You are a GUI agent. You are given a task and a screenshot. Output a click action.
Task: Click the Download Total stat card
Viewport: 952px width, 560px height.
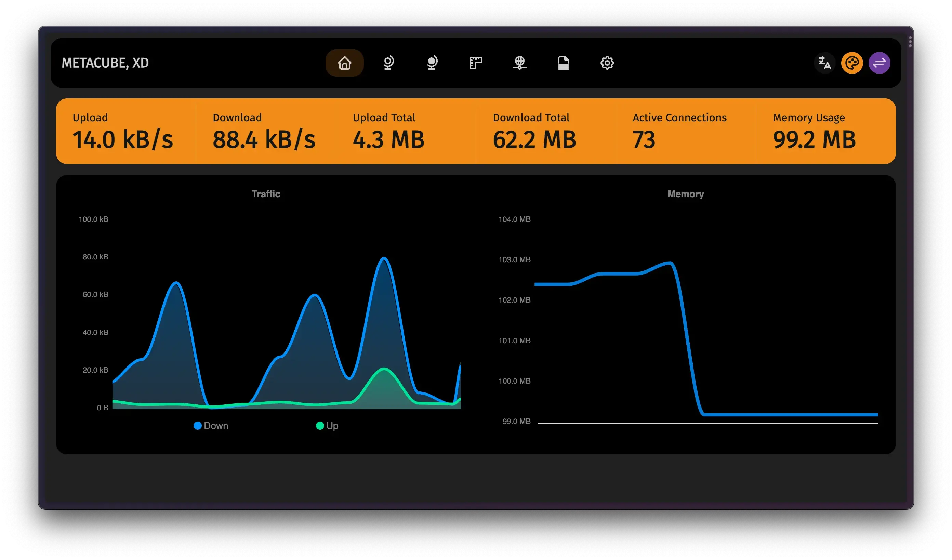[x=534, y=131]
